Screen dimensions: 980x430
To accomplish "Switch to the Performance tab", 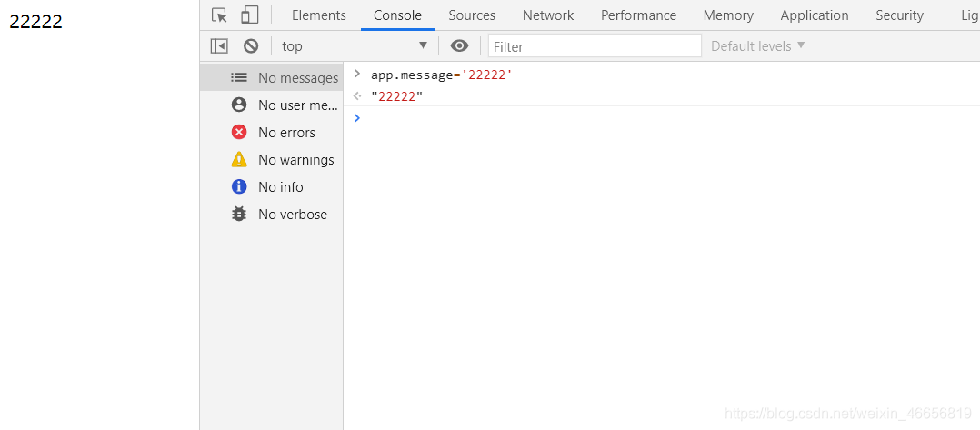I will pos(639,15).
